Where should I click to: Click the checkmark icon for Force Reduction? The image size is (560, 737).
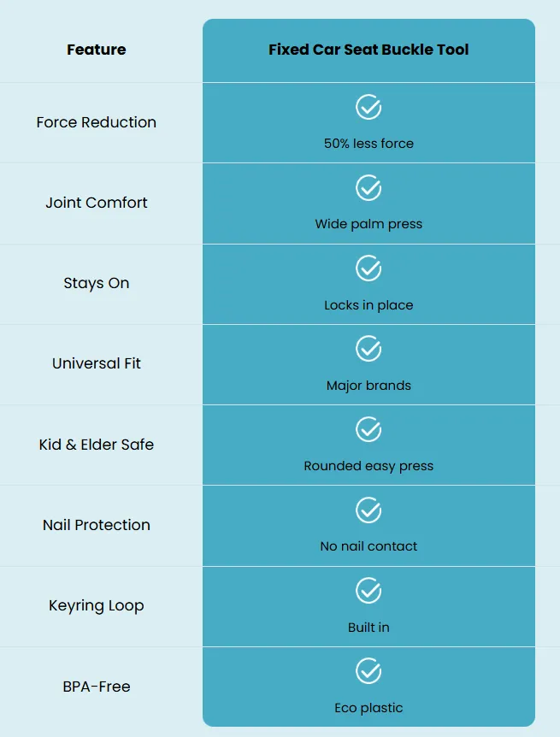pyautogui.click(x=368, y=107)
